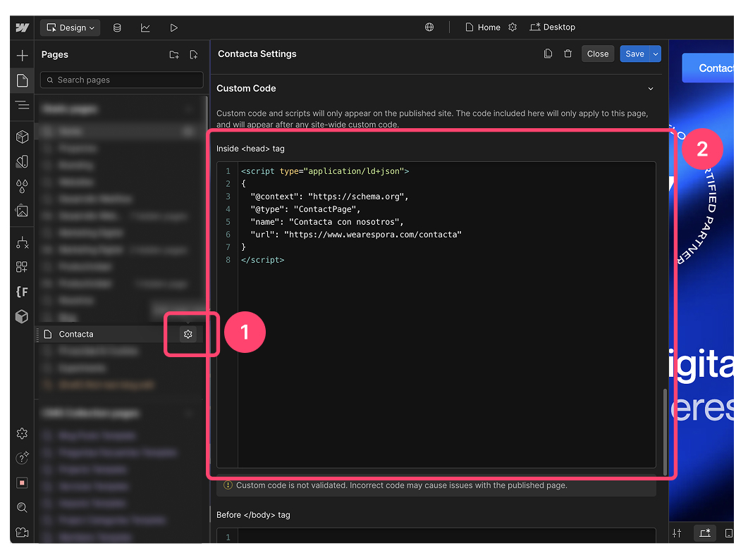The height and width of the screenshot is (560, 748).
Task: Create a new page
Action: pyautogui.click(x=194, y=55)
